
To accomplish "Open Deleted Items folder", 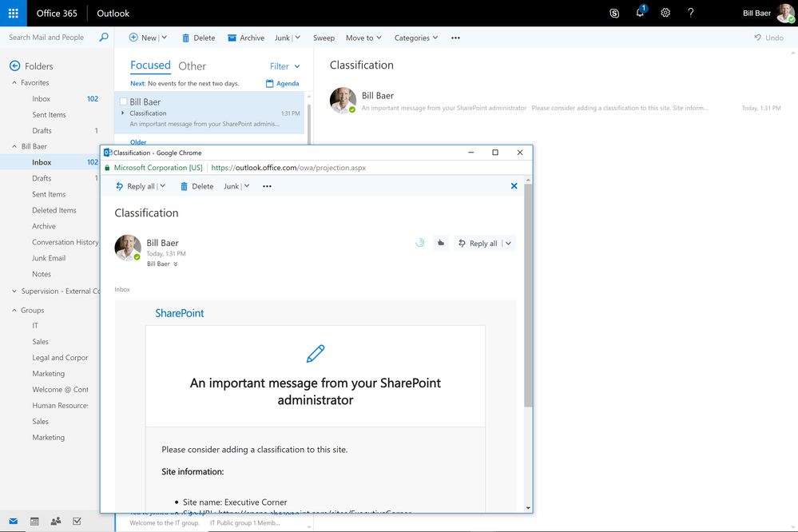I will pyautogui.click(x=54, y=210).
